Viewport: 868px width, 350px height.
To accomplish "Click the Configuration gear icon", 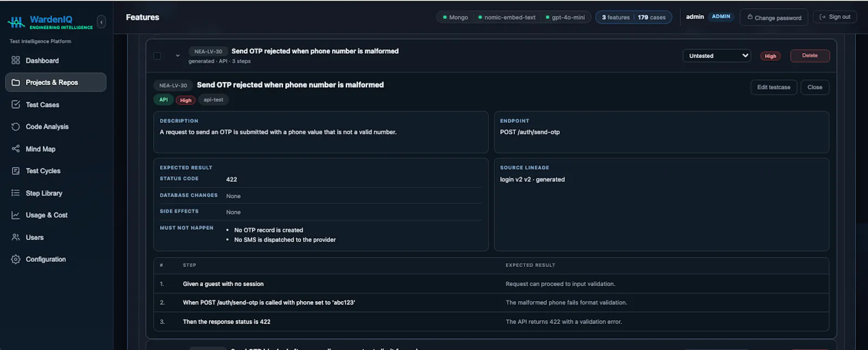I will pyautogui.click(x=16, y=259).
